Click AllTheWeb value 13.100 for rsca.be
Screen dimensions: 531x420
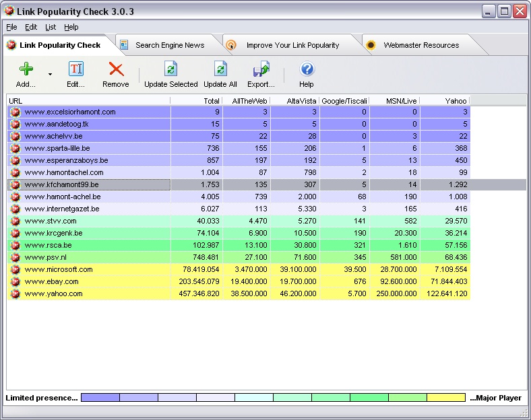[256, 245]
